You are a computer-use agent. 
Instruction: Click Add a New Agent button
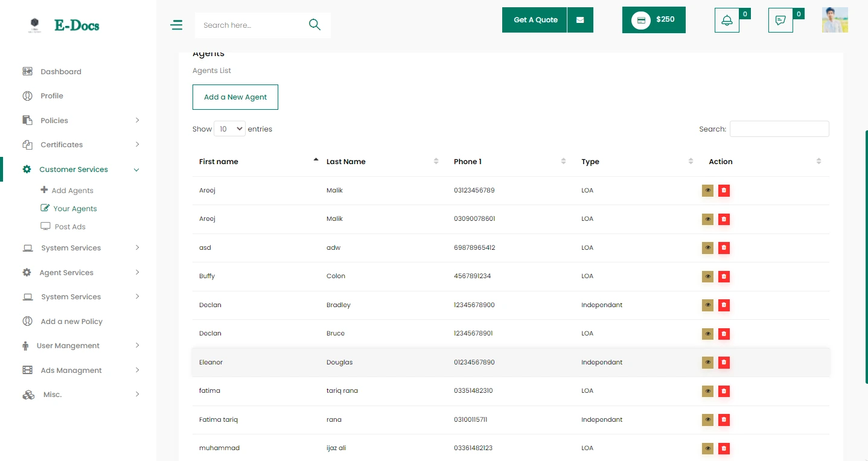(x=235, y=97)
